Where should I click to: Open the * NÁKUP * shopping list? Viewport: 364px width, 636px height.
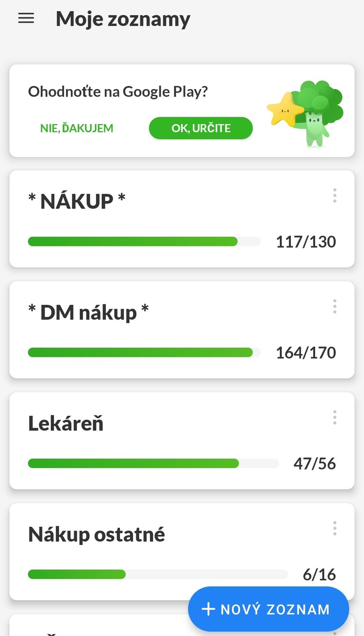click(77, 202)
